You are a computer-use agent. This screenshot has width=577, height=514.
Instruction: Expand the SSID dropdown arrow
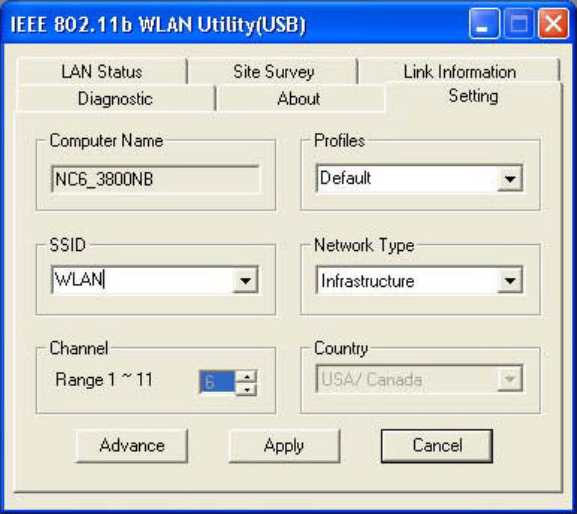(x=245, y=281)
